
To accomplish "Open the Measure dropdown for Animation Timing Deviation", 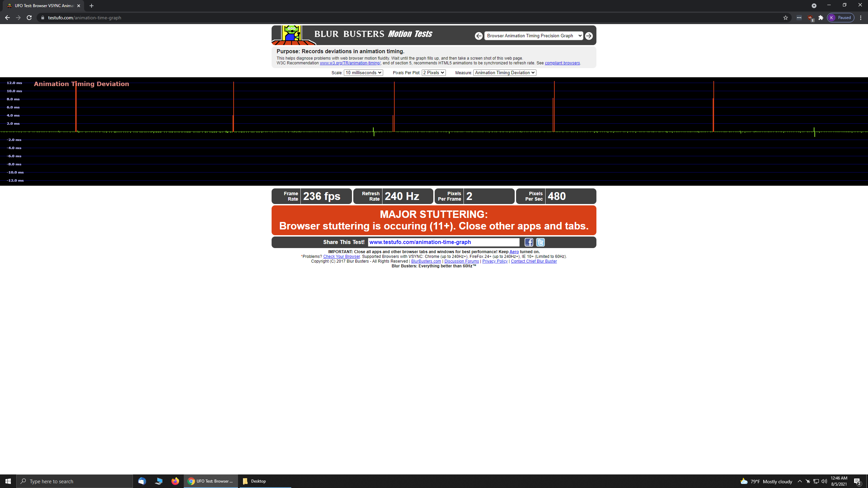I will pos(505,73).
